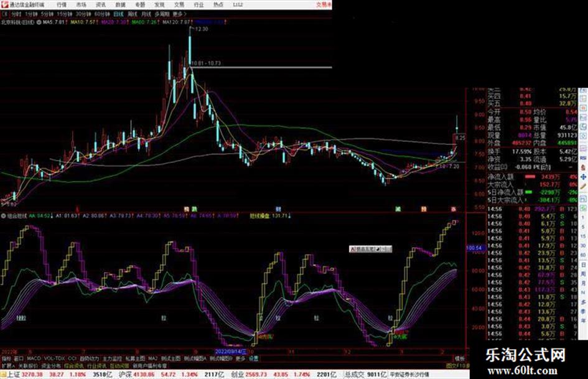This screenshot has width=588, height=379.
Task: Open the 综合资讯 tab
Action: pyautogui.click(x=74, y=365)
